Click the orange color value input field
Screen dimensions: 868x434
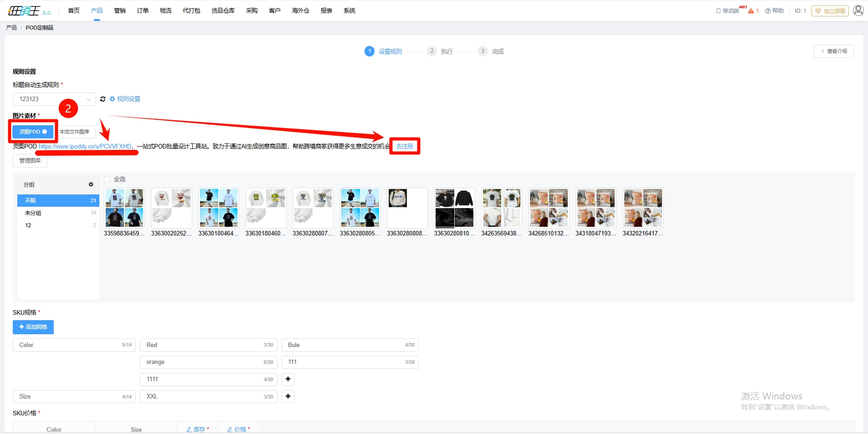[x=203, y=362]
